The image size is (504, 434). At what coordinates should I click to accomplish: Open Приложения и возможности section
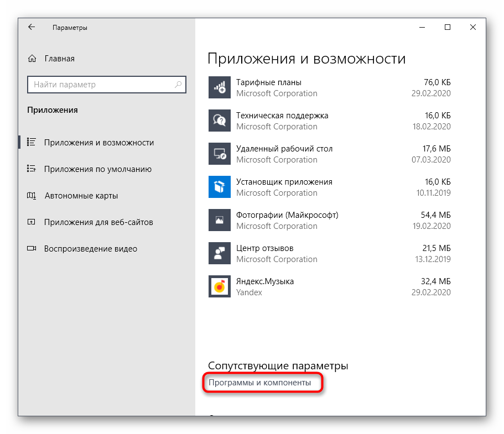point(98,143)
